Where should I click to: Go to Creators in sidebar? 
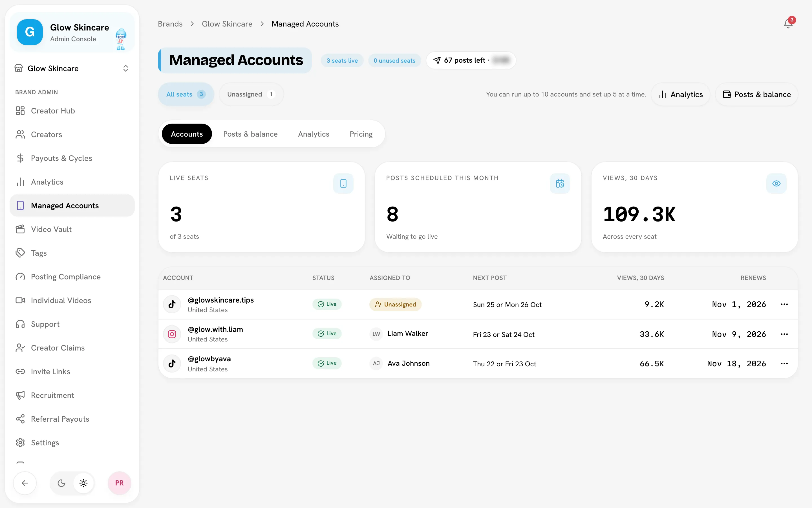72,134
